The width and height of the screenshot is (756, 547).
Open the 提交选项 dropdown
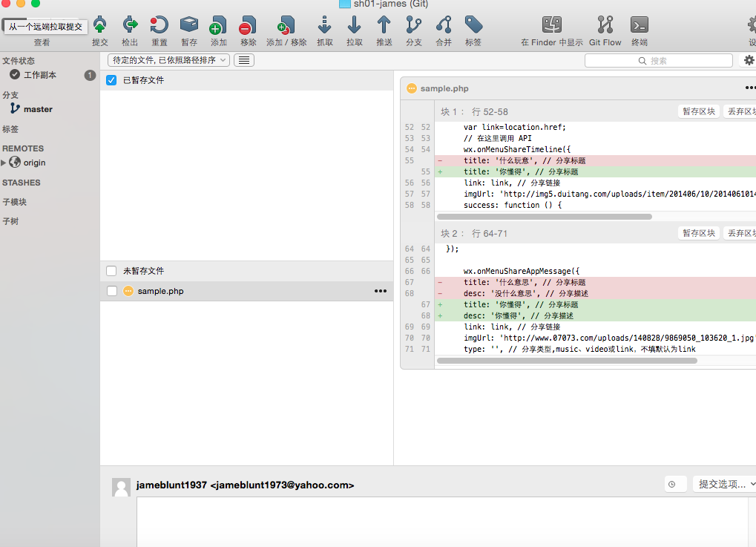click(723, 484)
